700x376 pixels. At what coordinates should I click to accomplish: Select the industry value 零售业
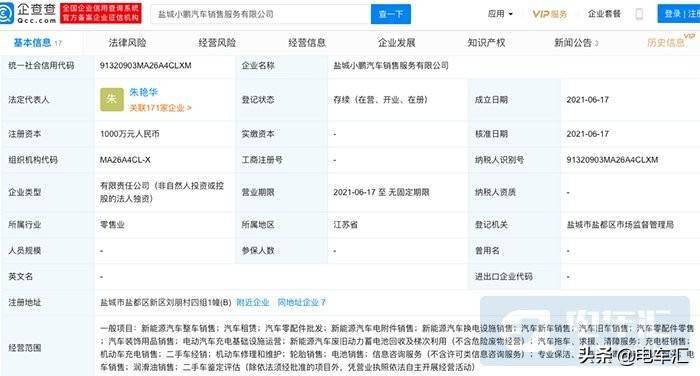[x=112, y=225]
